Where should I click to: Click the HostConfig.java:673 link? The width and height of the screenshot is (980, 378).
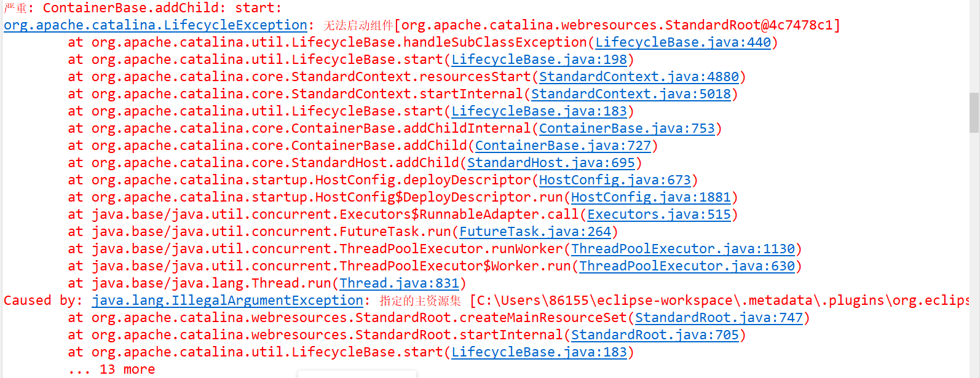[x=615, y=180]
